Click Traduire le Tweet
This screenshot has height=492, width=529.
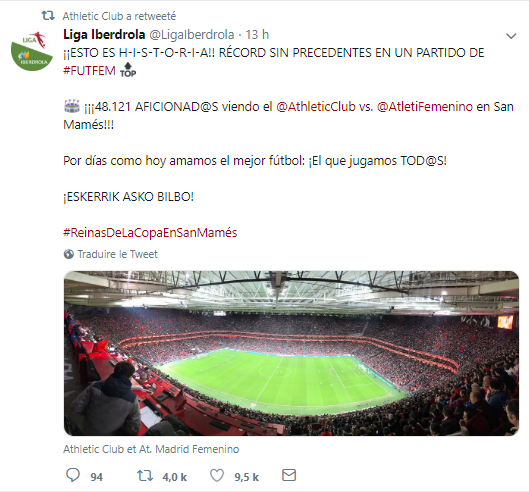click(117, 254)
